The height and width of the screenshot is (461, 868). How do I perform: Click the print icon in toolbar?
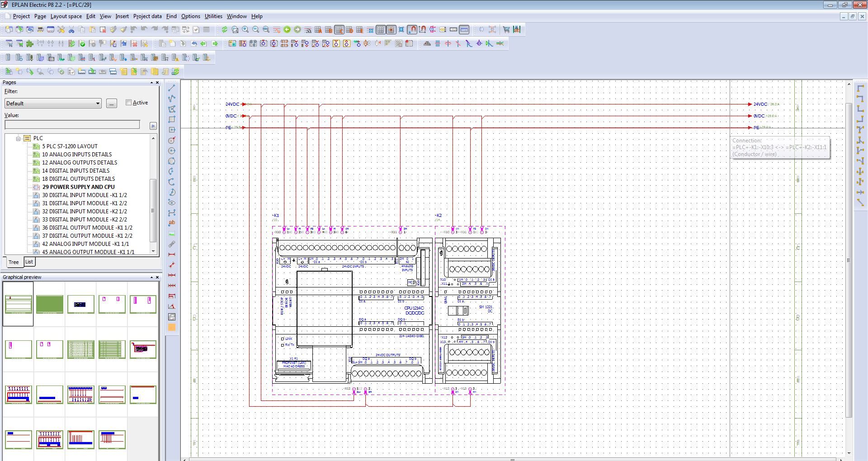pos(40,30)
